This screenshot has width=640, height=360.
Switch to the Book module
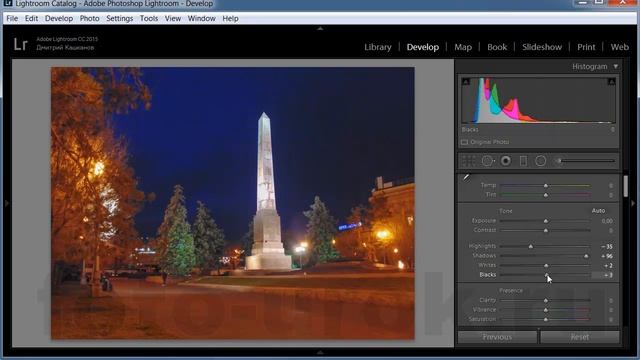tap(497, 47)
